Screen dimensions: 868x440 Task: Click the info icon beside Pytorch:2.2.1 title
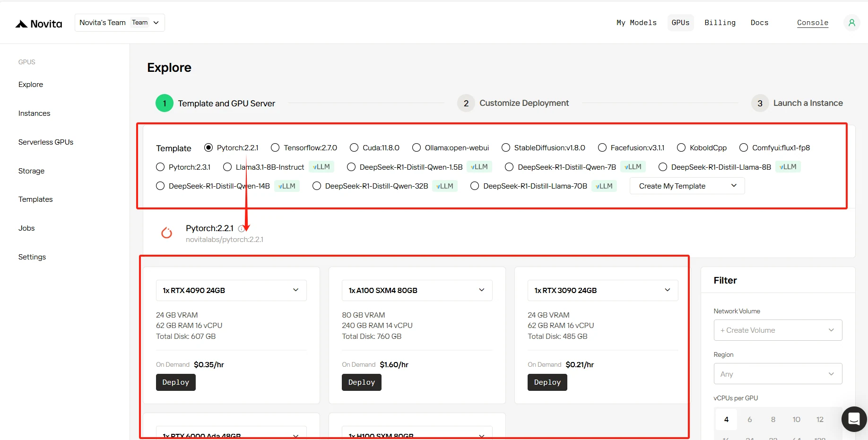(x=242, y=229)
